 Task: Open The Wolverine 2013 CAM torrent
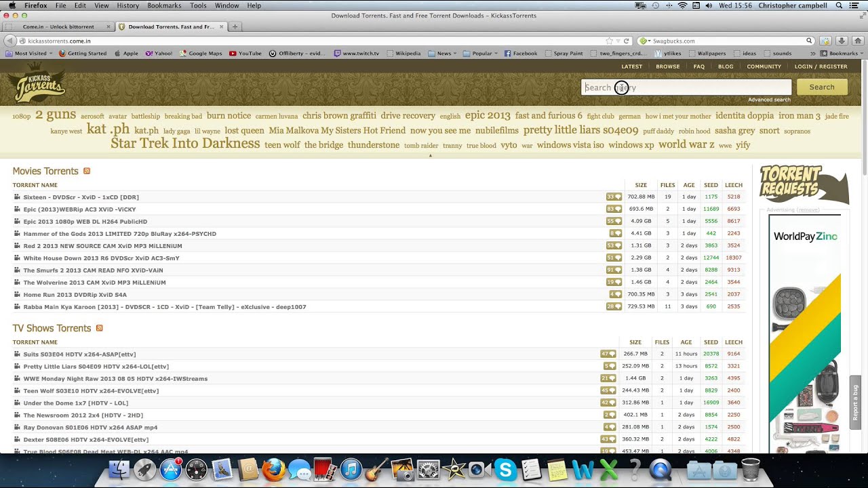(94, 283)
